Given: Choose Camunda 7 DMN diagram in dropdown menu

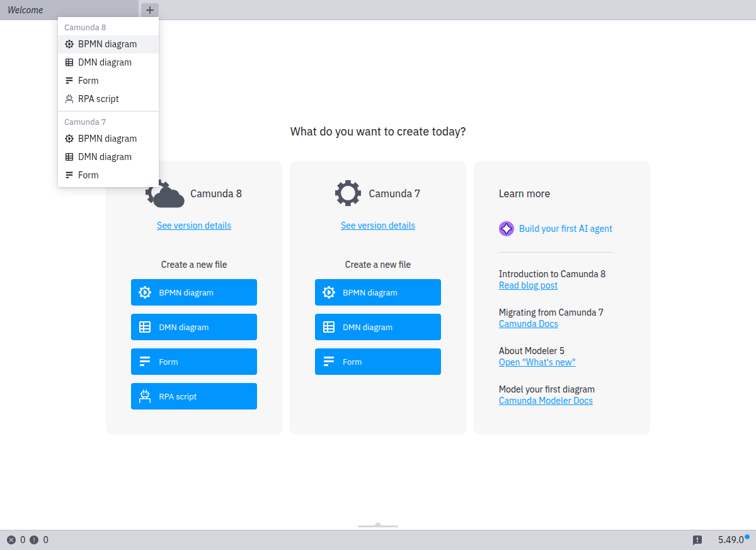Looking at the screenshot, I should click(x=108, y=157).
